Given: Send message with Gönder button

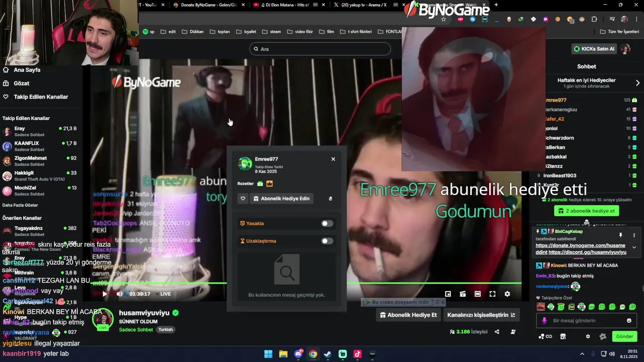Looking at the screenshot, I should click(624, 336).
